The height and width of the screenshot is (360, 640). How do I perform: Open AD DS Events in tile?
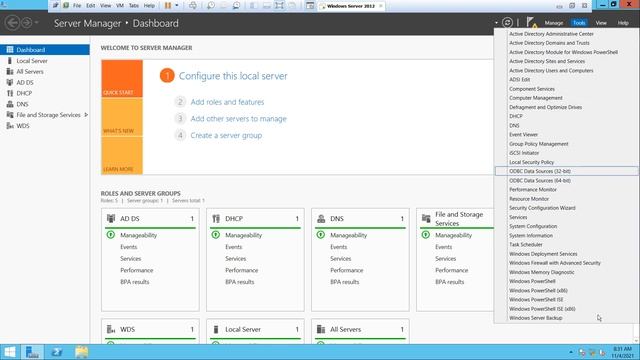[x=129, y=247]
